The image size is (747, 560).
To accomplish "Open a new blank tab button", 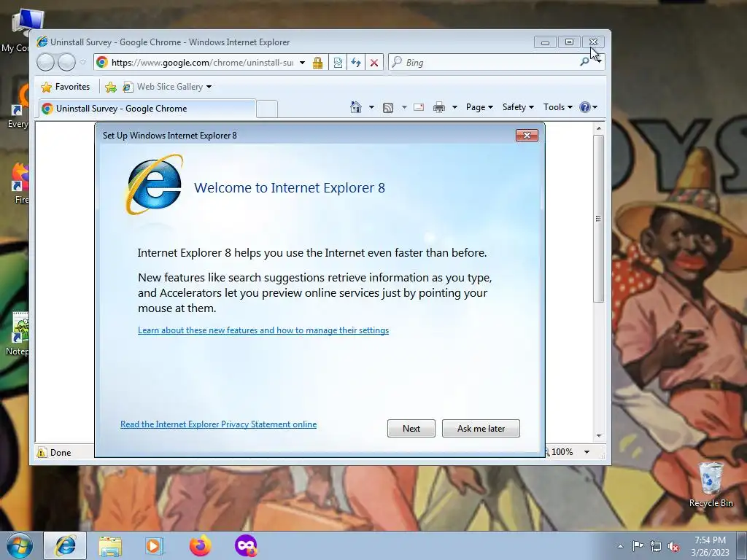I will pos(267,109).
